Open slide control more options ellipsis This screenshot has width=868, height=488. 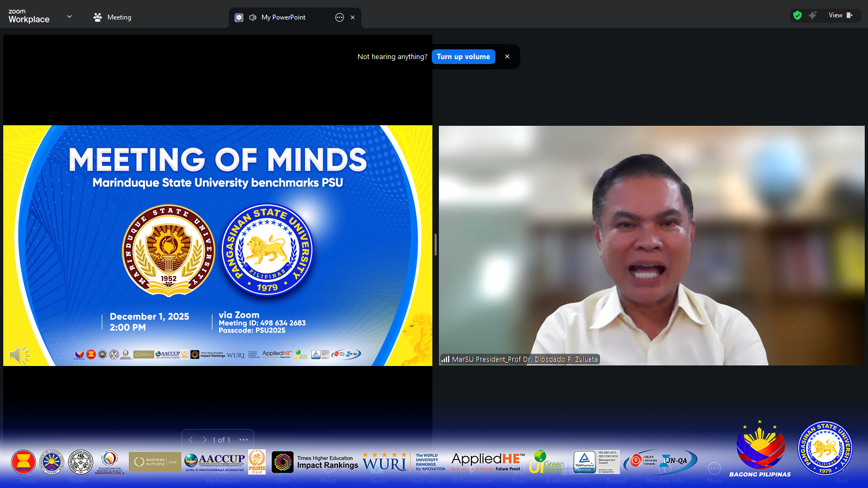pos(244,440)
